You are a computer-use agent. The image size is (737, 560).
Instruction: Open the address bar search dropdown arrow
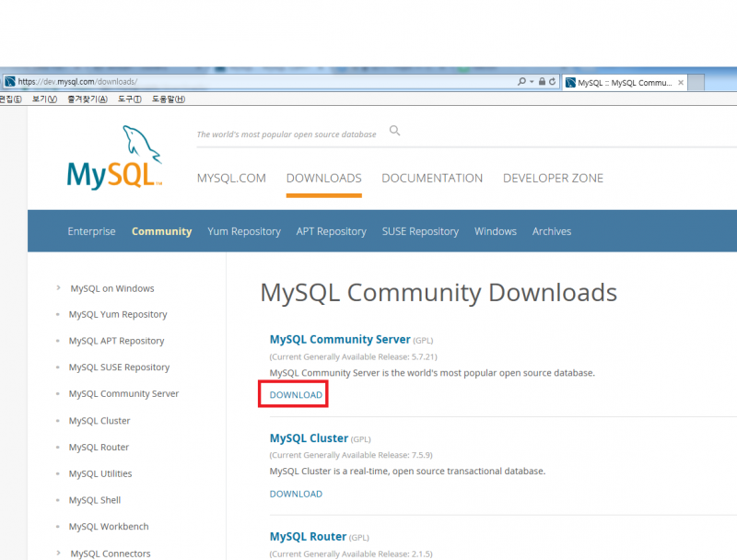click(x=532, y=82)
